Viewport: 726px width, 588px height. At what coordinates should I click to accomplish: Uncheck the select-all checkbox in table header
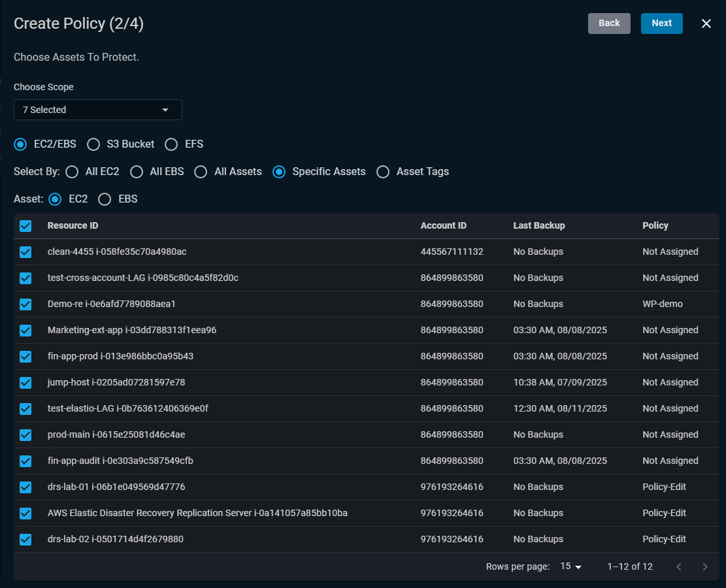[x=25, y=226]
